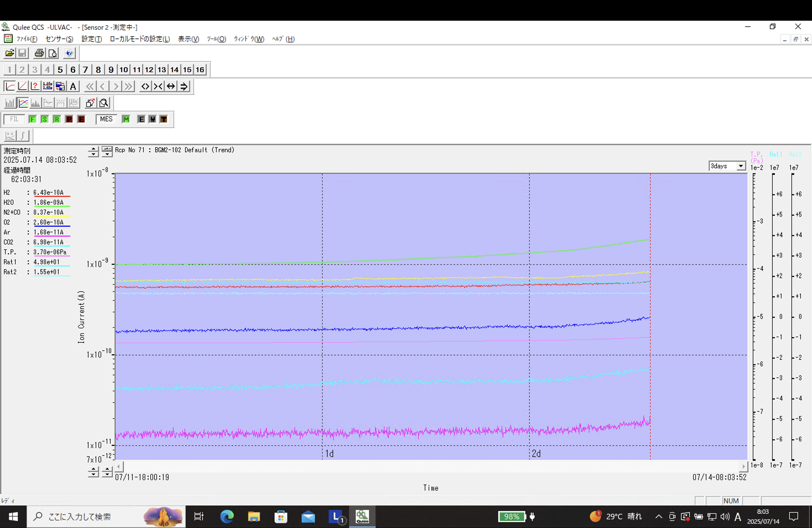Open print preview icon

point(52,53)
